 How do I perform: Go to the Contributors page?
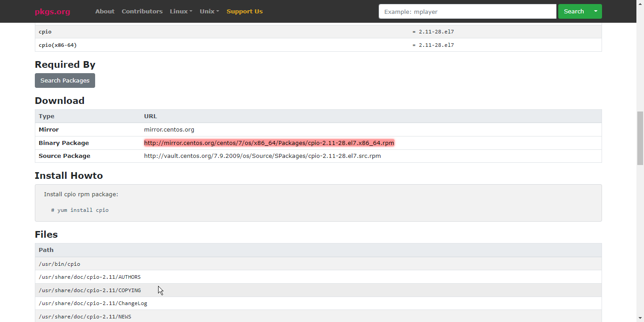click(142, 12)
